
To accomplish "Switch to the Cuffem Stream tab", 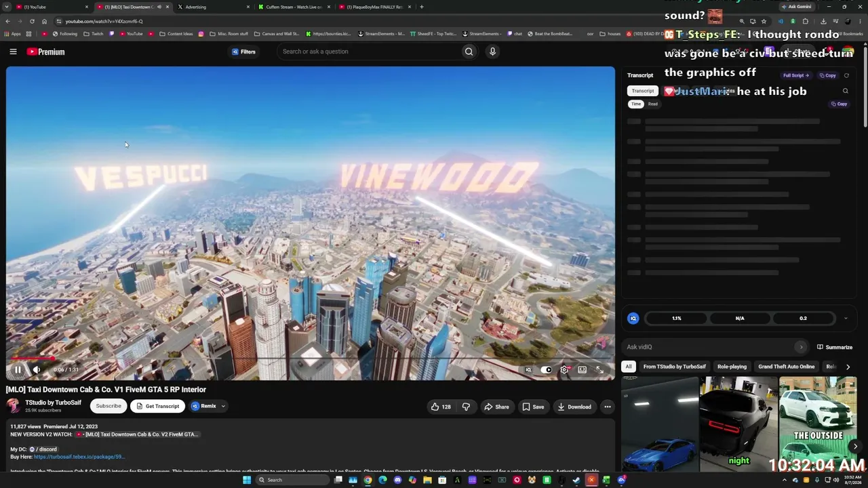I will tap(294, 7).
